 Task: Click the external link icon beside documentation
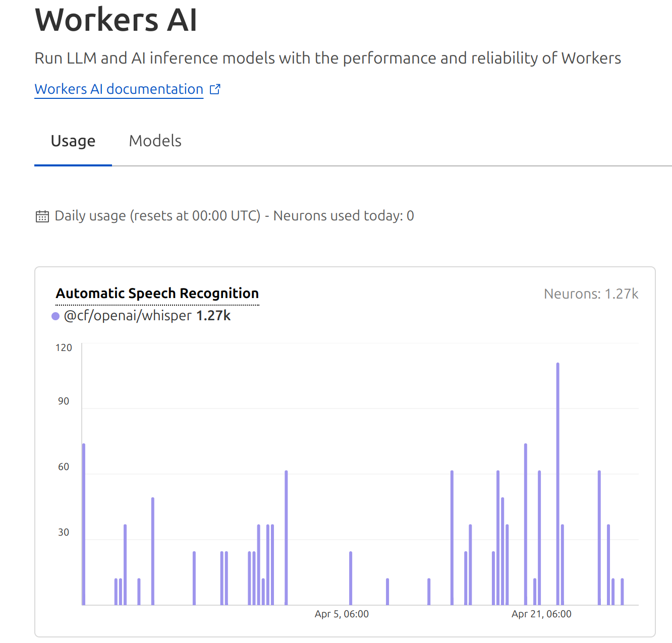[215, 89]
